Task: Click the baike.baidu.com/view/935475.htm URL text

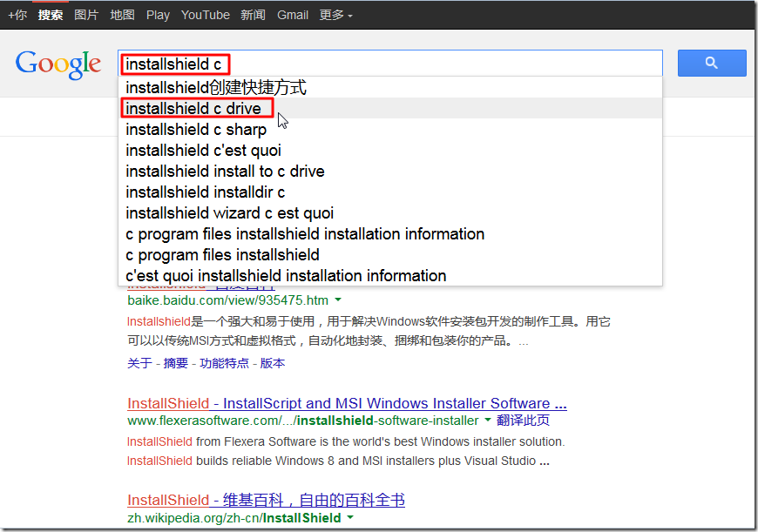Action: (227, 300)
